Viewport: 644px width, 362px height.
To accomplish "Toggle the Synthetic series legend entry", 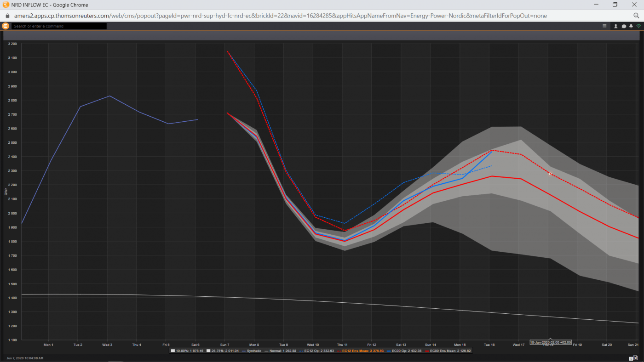I will [x=251, y=351].
